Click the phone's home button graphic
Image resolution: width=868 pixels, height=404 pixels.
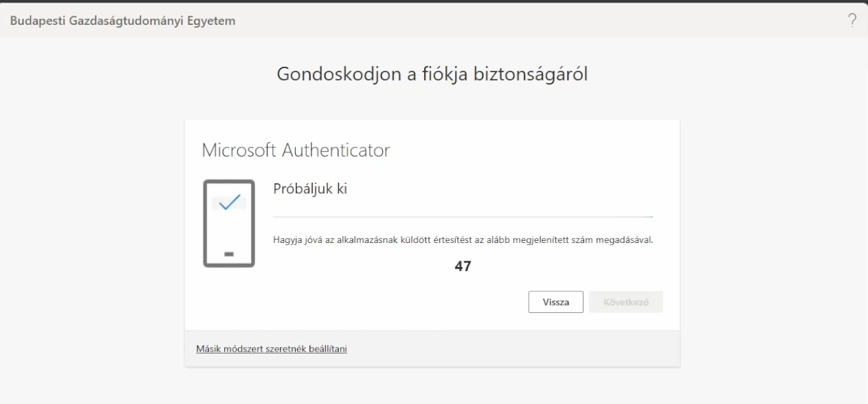[x=229, y=253]
